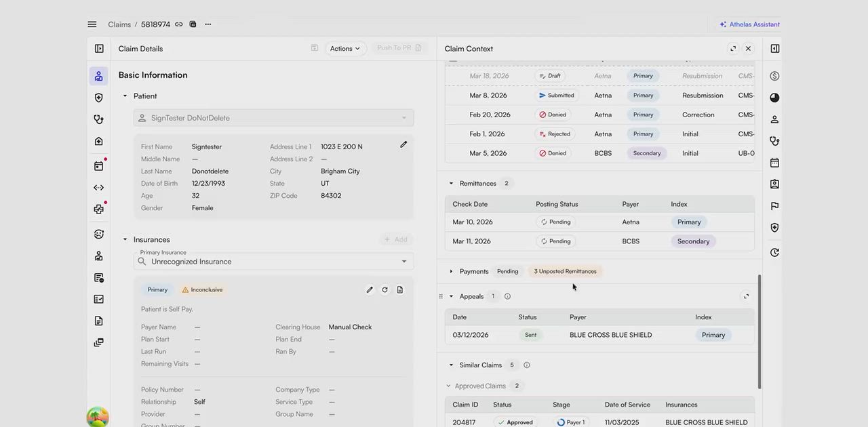Click the Inconclusive insurance status badge
The image size is (868, 427).
click(x=202, y=289)
